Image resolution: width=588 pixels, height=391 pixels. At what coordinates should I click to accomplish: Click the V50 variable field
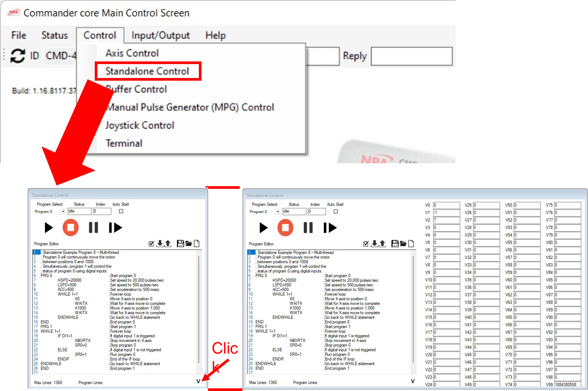click(527, 205)
